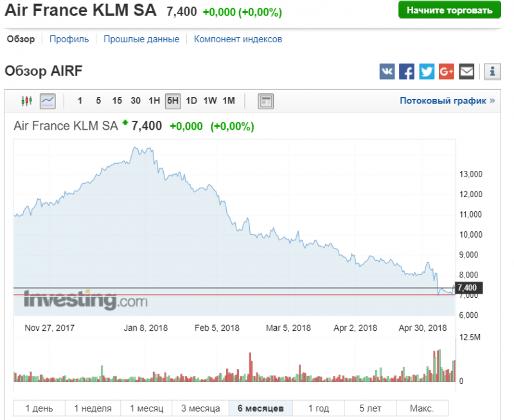The height and width of the screenshot is (420, 514).
Task: Select the area line chart icon
Action: click(x=48, y=101)
